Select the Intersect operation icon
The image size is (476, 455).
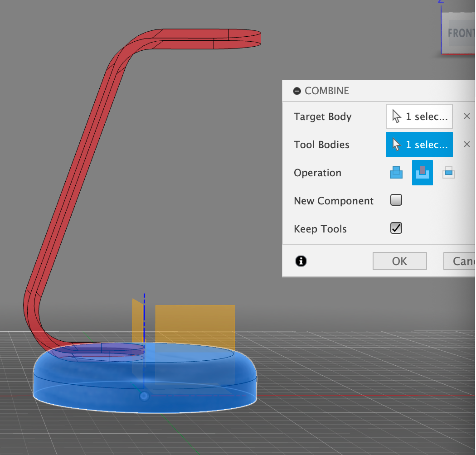449,173
